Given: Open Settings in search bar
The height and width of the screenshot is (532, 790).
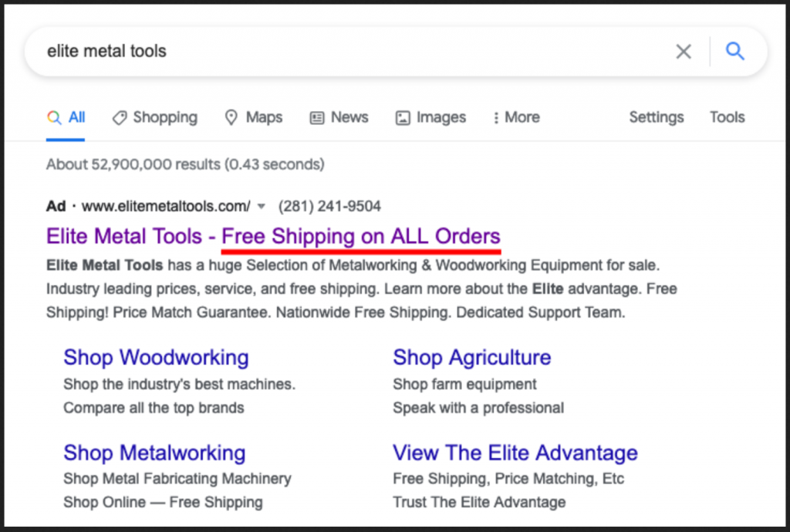Looking at the screenshot, I should [x=656, y=117].
